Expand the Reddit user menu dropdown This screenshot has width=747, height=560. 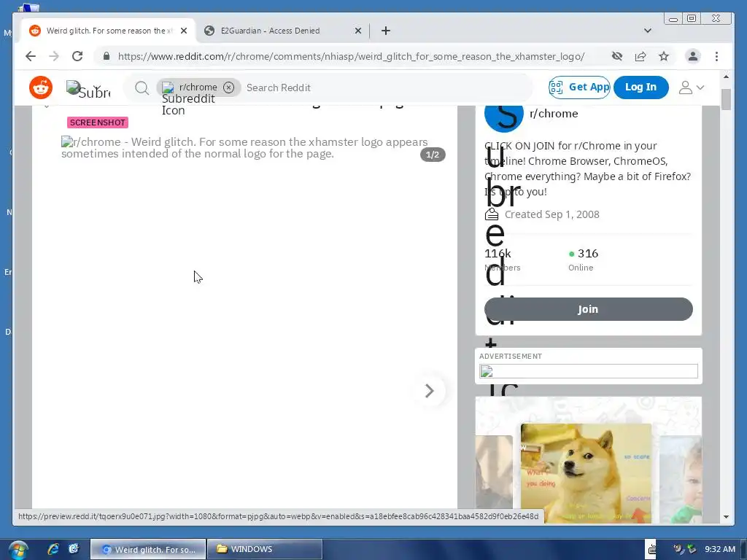(x=692, y=87)
